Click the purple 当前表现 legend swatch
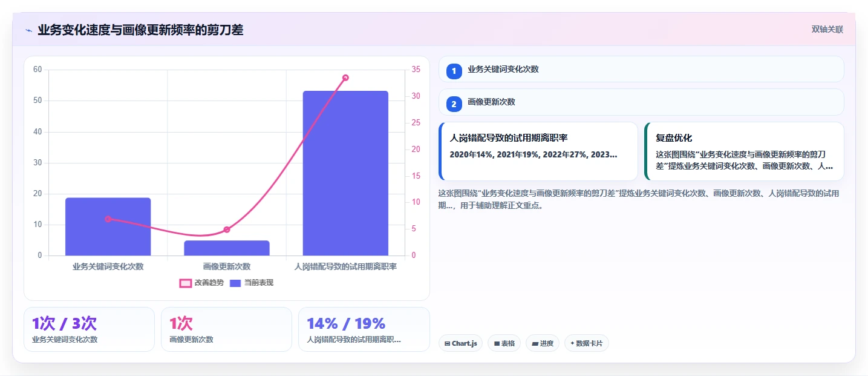Image resolution: width=868 pixels, height=376 pixels. click(x=235, y=283)
